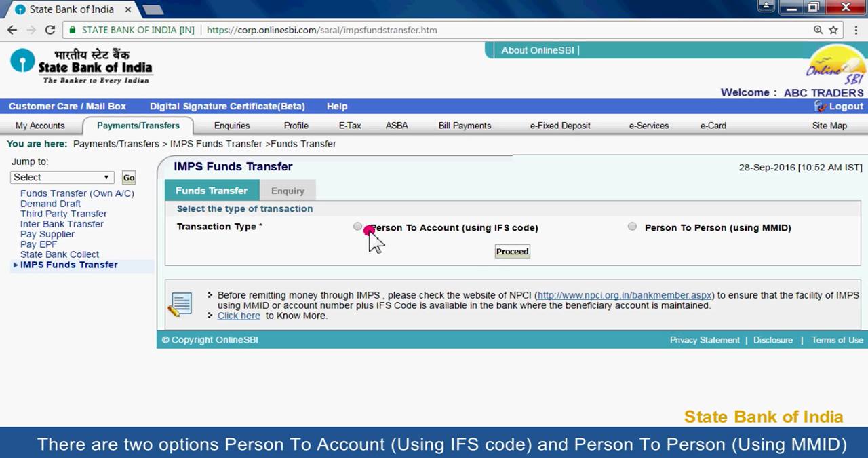Select Person To Account (using IFS code) radio
Screen dimensions: 868x458
[x=357, y=227]
